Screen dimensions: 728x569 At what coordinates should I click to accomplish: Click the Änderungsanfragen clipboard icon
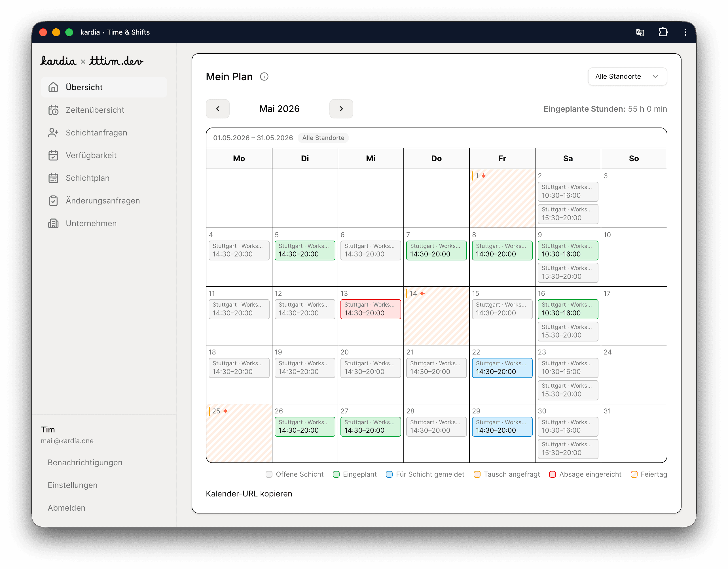(53, 201)
